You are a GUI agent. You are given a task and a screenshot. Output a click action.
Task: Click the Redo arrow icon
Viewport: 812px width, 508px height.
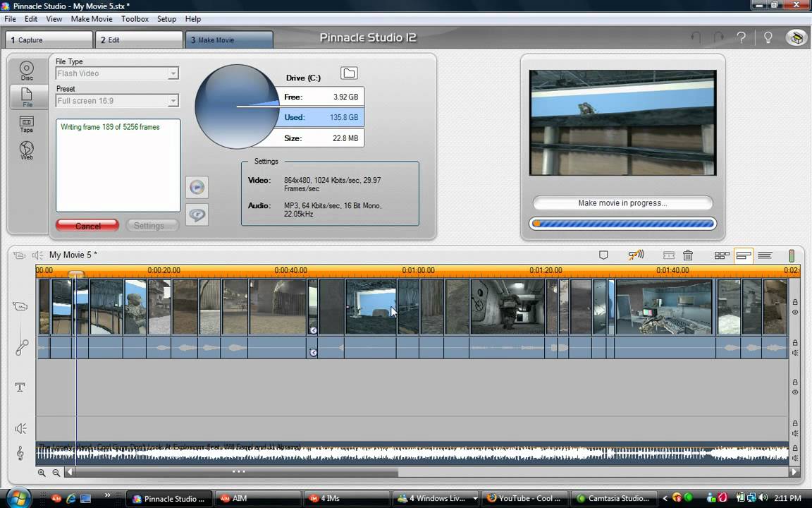tap(719, 37)
